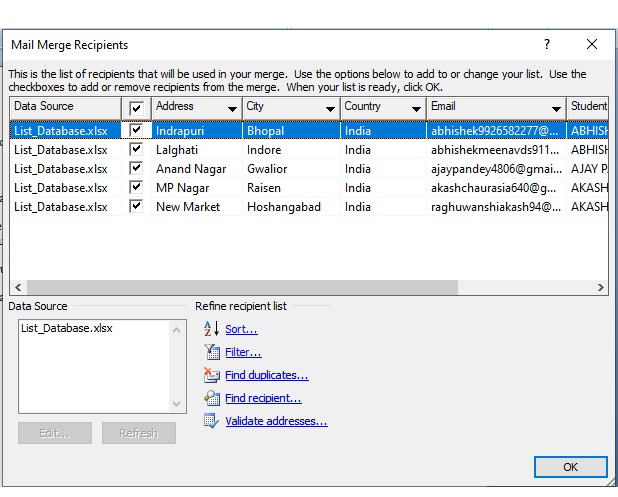The image size is (618, 497).
Task: Click the AJAY student name cell
Action: tap(588, 169)
